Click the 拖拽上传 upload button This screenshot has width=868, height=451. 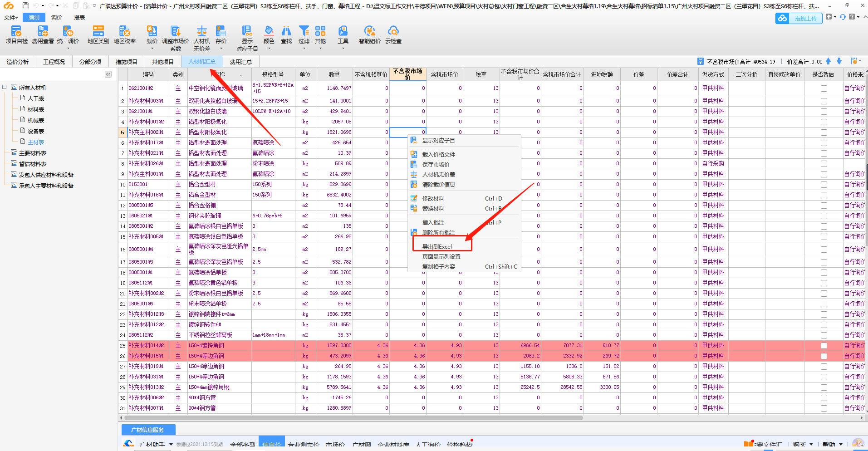pyautogui.click(x=799, y=18)
